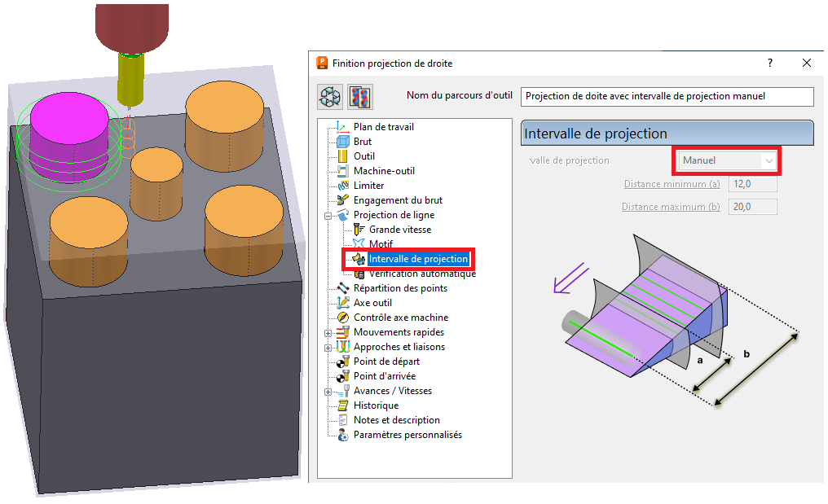Viewport: 828px width, 504px height.
Task: Click the Axe outil icon
Action: tap(342, 303)
